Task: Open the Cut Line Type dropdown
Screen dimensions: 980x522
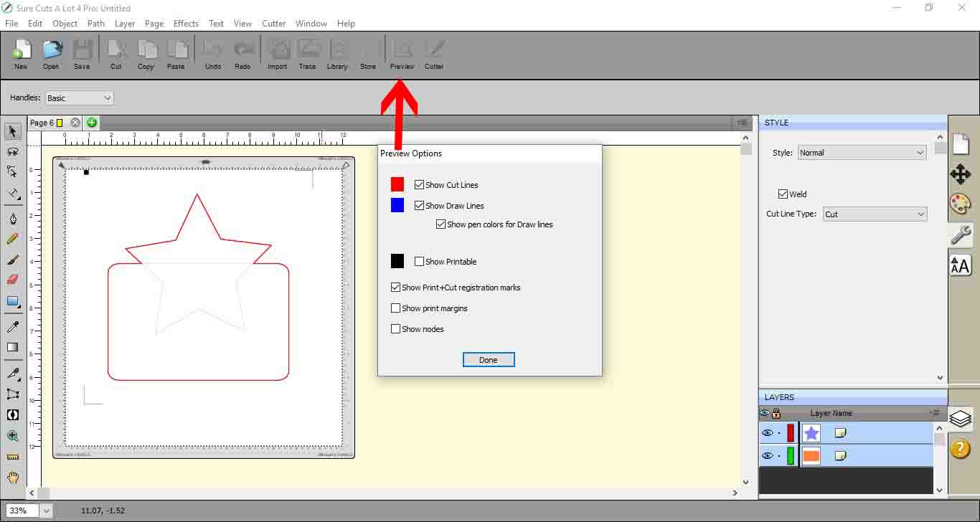Action: tap(875, 214)
